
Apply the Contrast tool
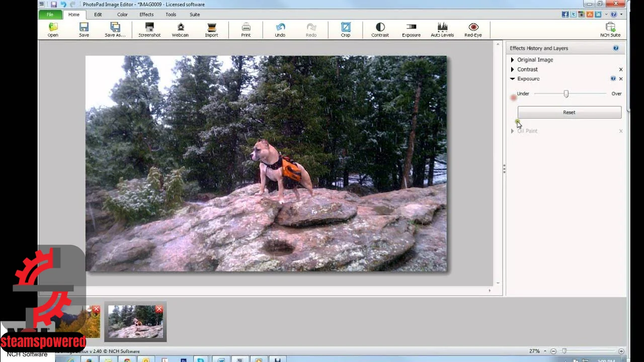click(x=380, y=30)
